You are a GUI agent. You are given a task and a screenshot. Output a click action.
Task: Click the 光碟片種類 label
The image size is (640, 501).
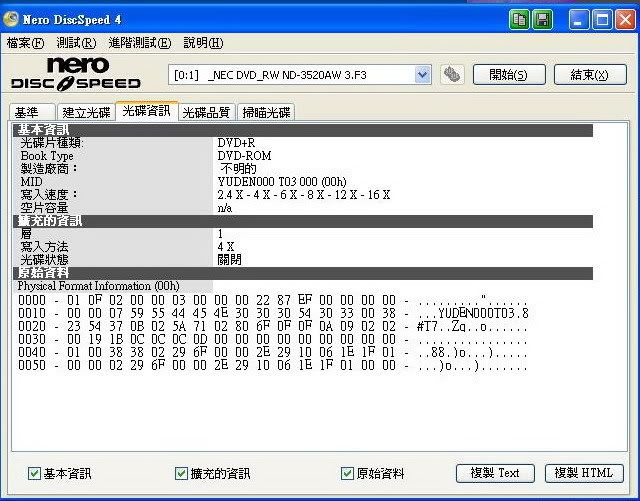click(52, 143)
